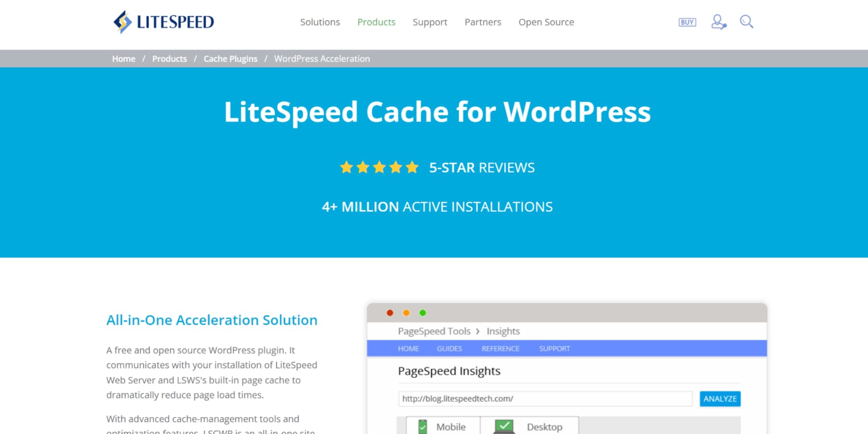868x434 pixels.
Task: Click the first yellow rating star
Action: point(347,167)
